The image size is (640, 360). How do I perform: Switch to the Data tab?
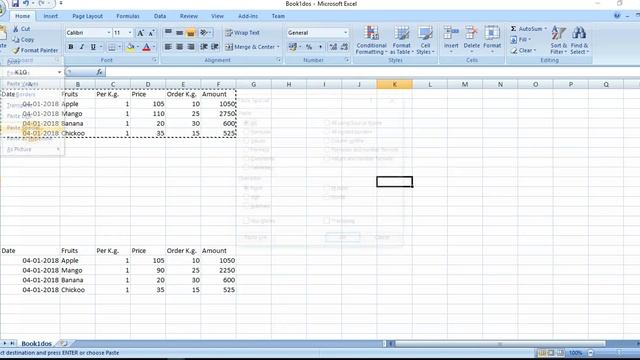point(160,16)
